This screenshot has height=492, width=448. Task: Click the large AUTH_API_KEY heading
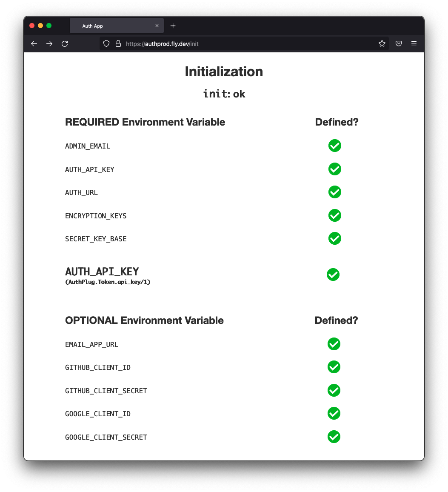(x=102, y=272)
